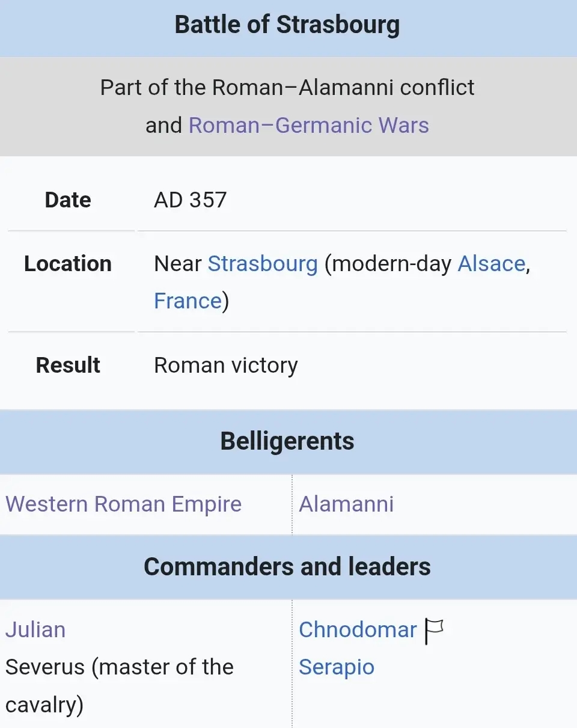The height and width of the screenshot is (728, 577).
Task: Open the Julian commander link
Action: (x=35, y=630)
